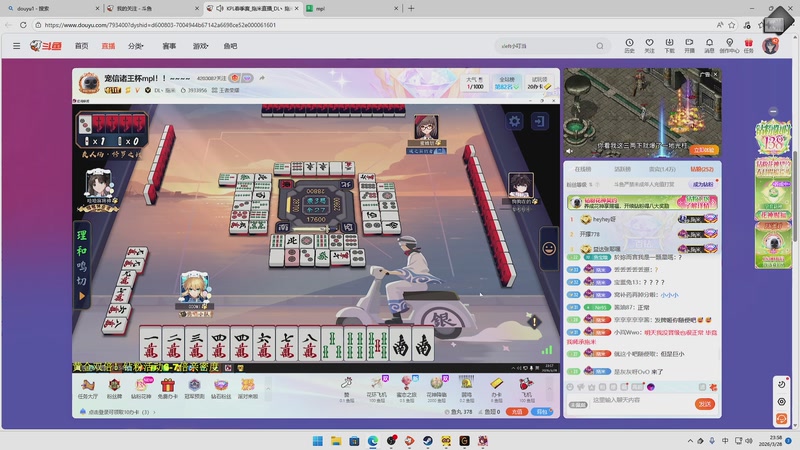
Task: Open the 了解详情 banner button
Action: [x=697, y=205]
